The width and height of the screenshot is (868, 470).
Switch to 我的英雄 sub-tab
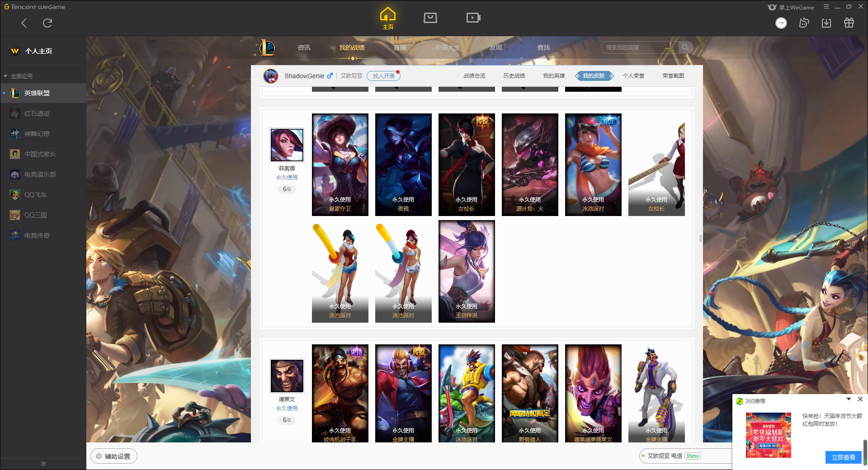pyautogui.click(x=554, y=76)
